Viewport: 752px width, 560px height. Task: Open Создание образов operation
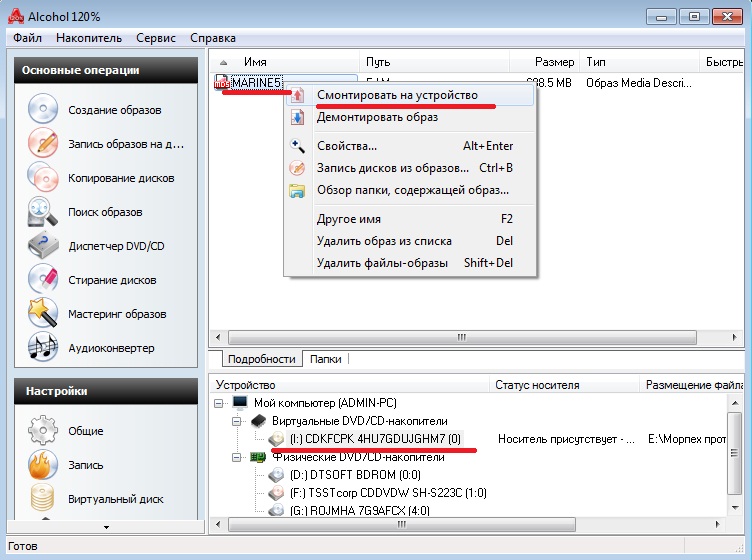[115, 110]
